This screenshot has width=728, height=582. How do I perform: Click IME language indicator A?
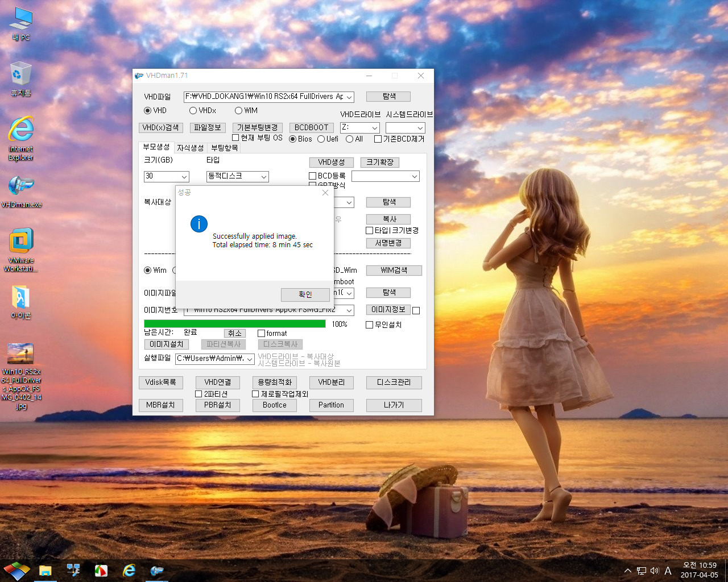pyautogui.click(x=668, y=571)
